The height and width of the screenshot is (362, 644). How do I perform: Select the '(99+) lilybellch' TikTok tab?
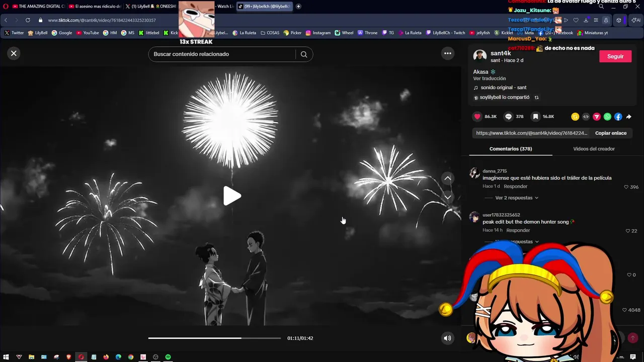[x=265, y=7]
